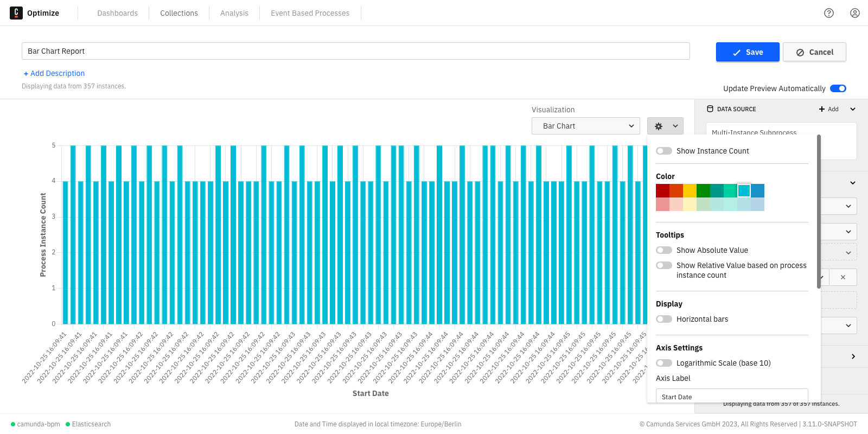Click the 'Axis Settings' section heading
The height and width of the screenshot is (434, 868).
[679, 348]
